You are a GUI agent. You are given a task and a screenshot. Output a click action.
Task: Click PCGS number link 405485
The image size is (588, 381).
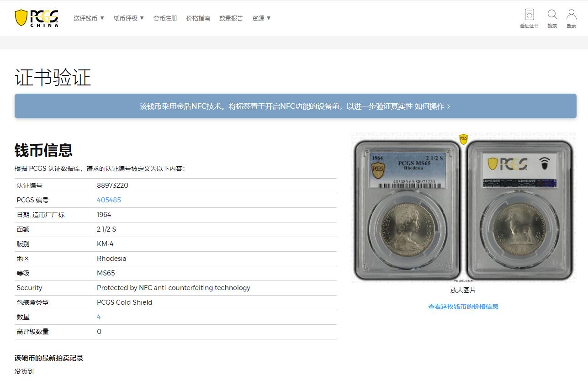pyautogui.click(x=109, y=200)
